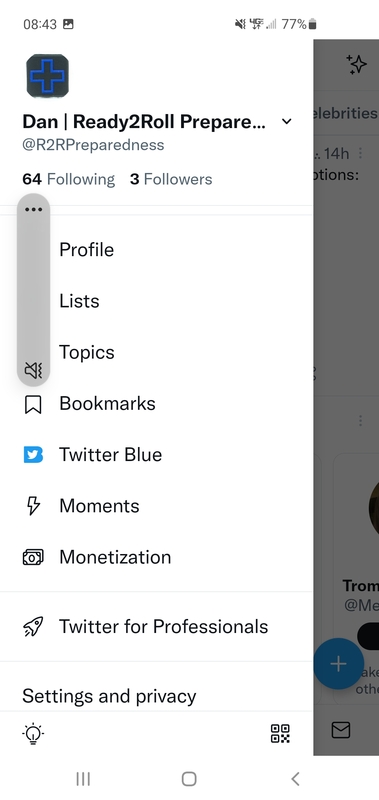Open the QR code icon

tap(280, 734)
